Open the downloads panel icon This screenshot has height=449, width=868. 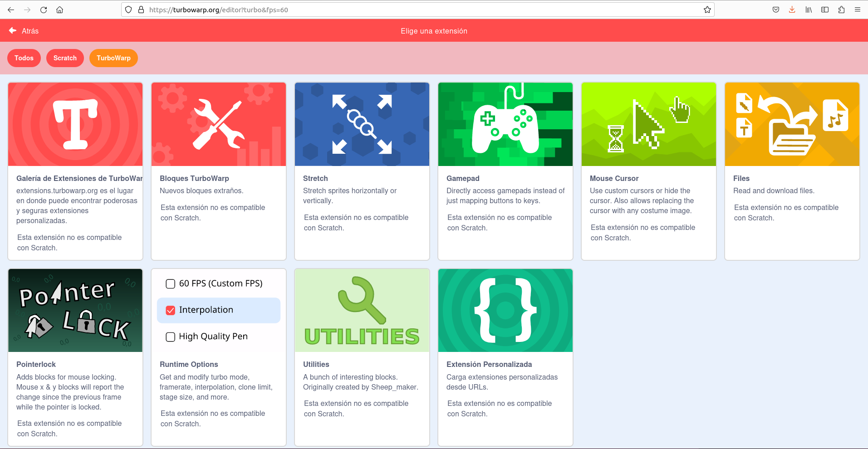click(792, 10)
